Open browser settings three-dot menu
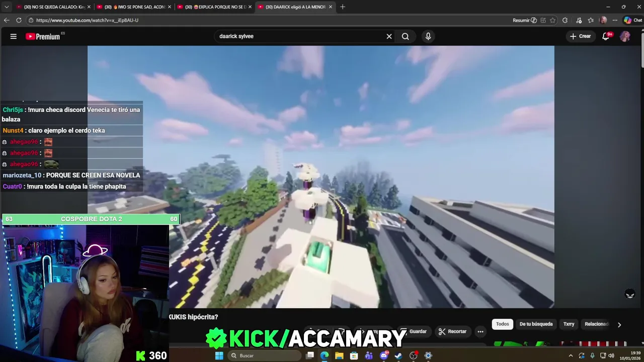Viewport: 644px width, 362px height. (x=615, y=20)
